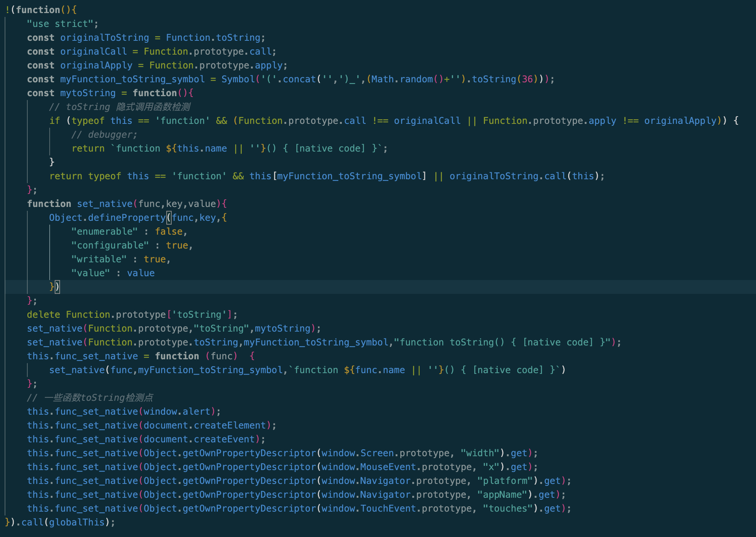Click the "writable" property key

click(99, 259)
